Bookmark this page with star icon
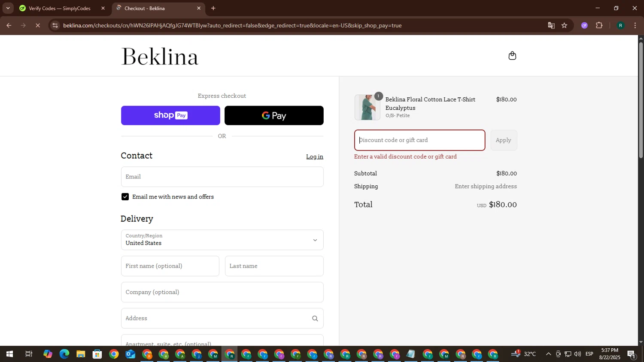This screenshot has height=362, width=644. (564, 25)
